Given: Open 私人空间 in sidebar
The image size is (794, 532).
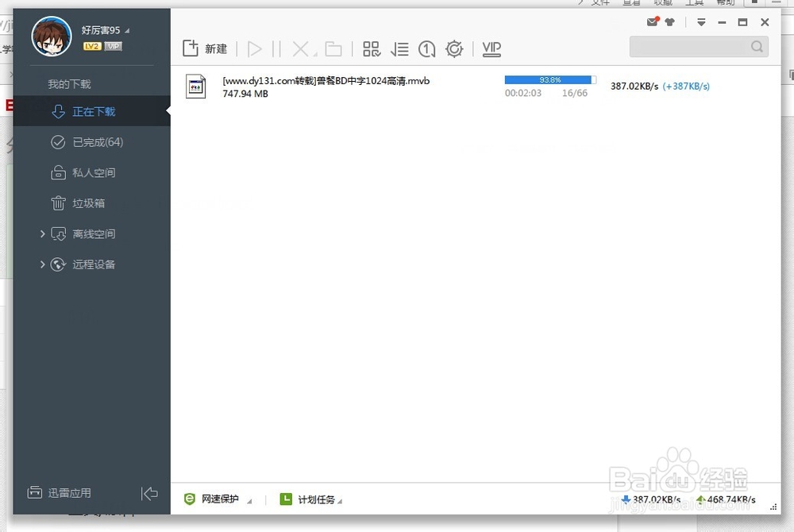Looking at the screenshot, I should tap(91, 172).
